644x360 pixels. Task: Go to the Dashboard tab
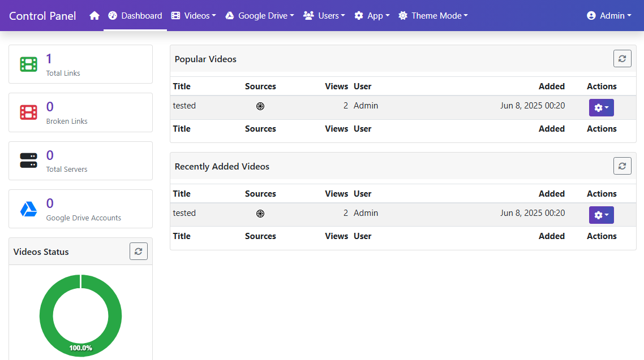pos(135,16)
